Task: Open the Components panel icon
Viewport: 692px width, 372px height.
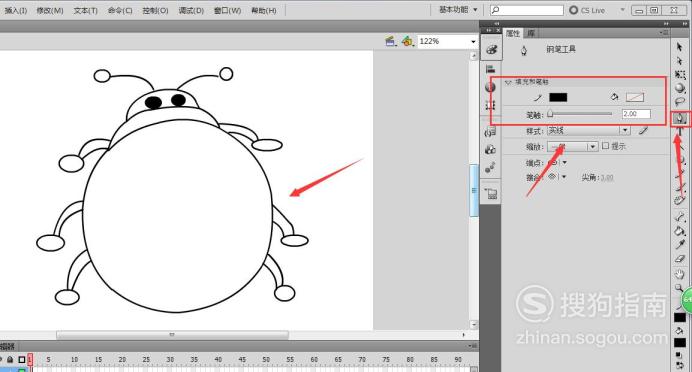Action: point(491,150)
